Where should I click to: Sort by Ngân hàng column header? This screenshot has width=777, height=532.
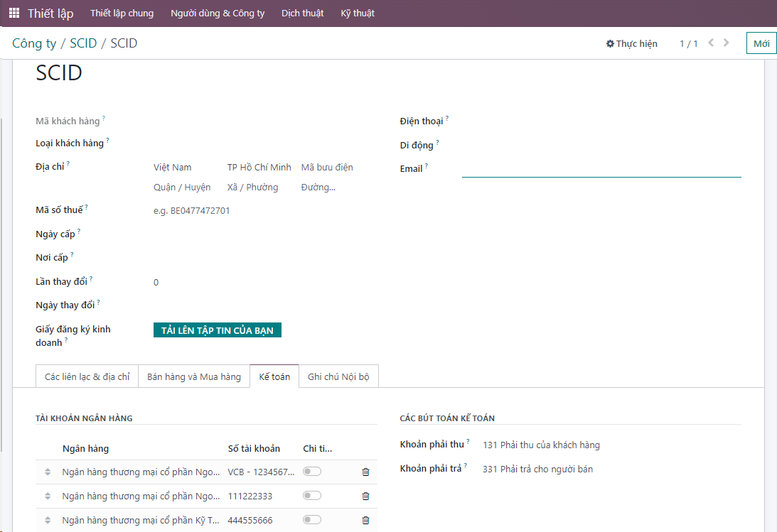pos(86,448)
